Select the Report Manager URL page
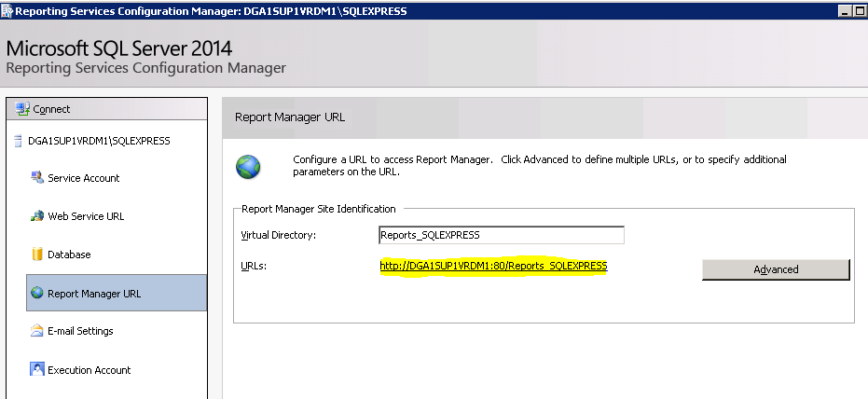The width and height of the screenshot is (868, 399). point(117,293)
